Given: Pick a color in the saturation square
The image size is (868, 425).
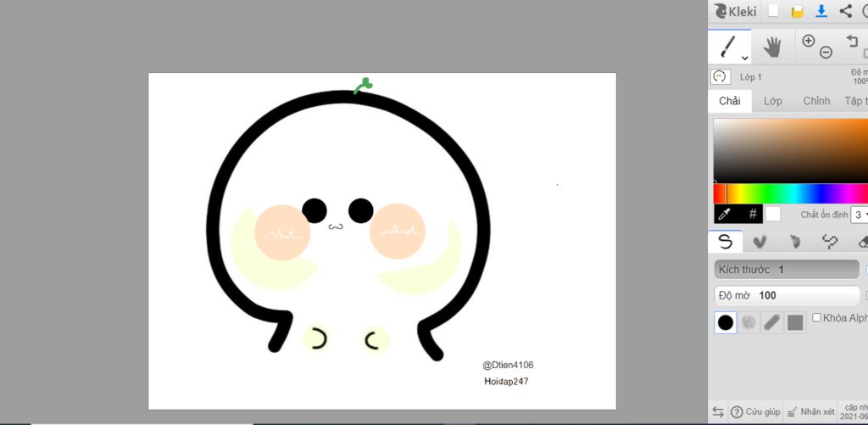Looking at the screenshot, I should click(791, 150).
